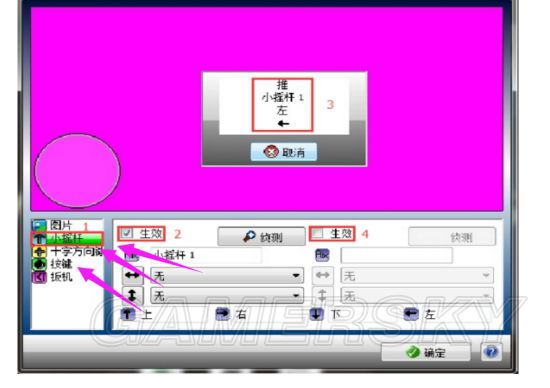Viewport: 550px width, 388px height.
Task: Uncheck the first 生效 checkbox
Action: click(127, 233)
